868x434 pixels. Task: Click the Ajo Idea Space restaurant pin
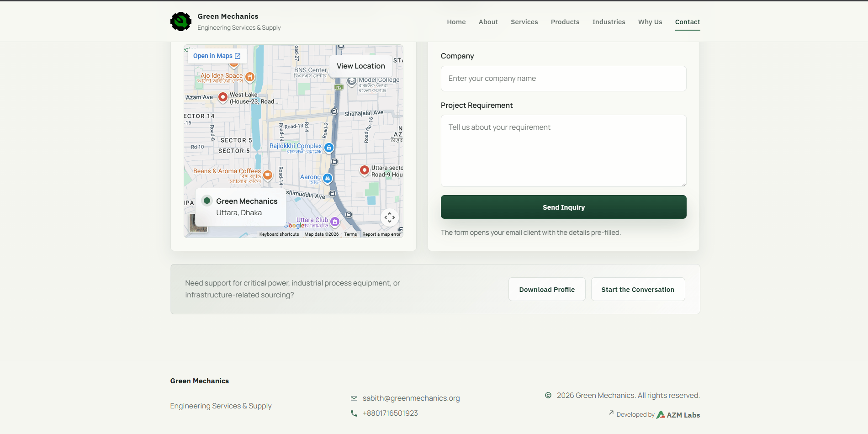pyautogui.click(x=250, y=77)
